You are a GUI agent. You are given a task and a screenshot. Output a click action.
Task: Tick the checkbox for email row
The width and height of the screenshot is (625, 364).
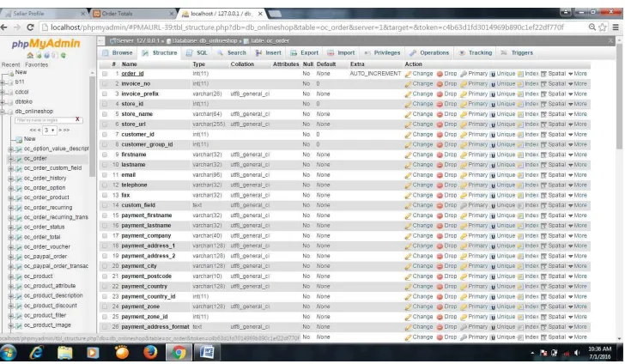tap(105, 175)
